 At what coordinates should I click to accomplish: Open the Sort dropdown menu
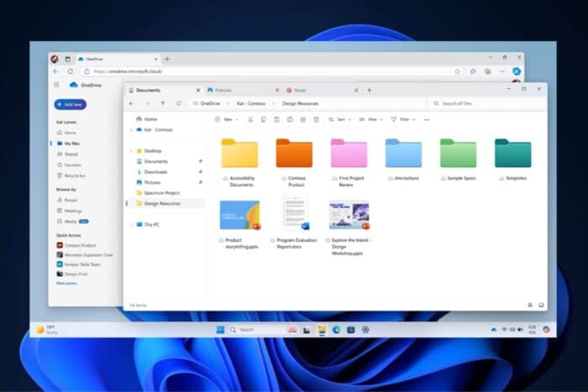coord(339,119)
